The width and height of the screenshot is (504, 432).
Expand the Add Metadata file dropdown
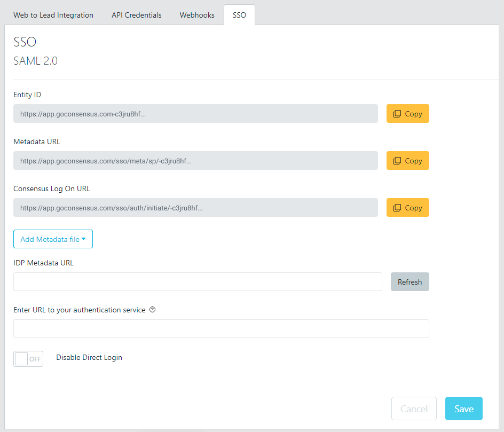[53, 239]
